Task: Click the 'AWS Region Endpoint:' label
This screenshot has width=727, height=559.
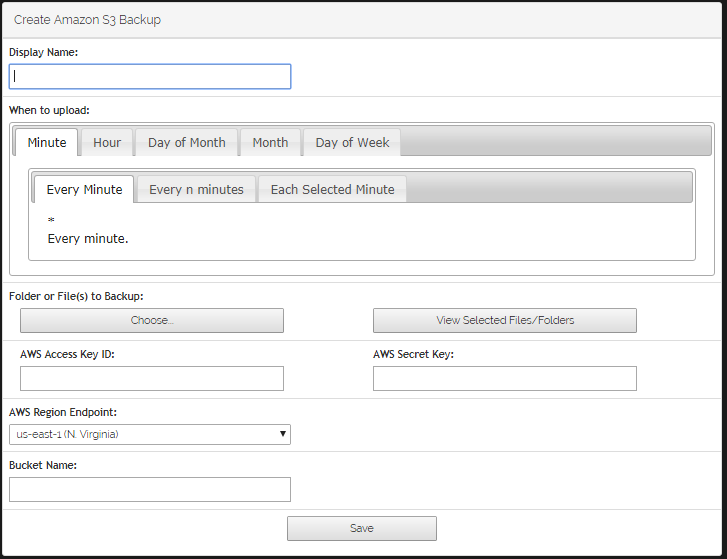Action: pyautogui.click(x=63, y=412)
